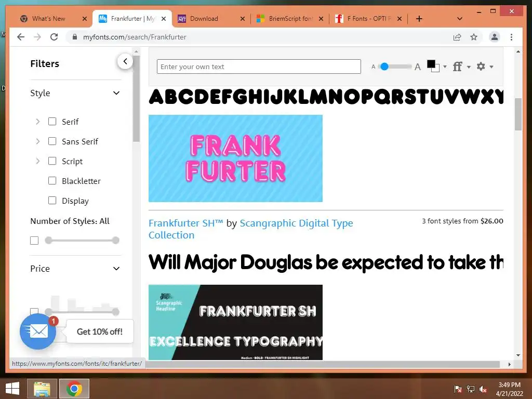Check the Display style checkbox
532x399 pixels.
point(52,201)
